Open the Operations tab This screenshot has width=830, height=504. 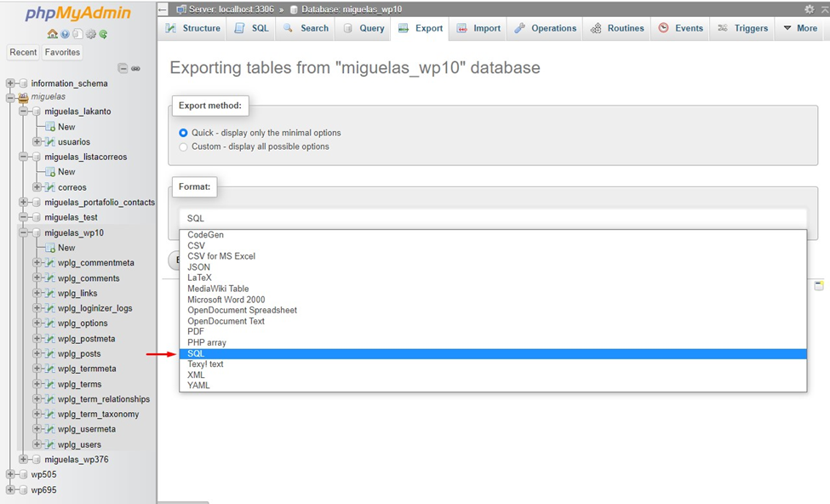click(x=545, y=28)
